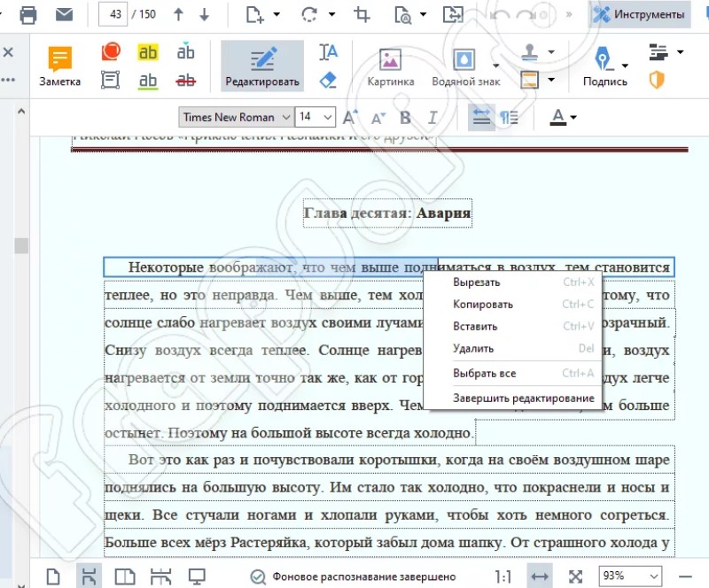The width and height of the screenshot is (709, 588).
Task: Choose Копировать from the context menu
Action: (x=483, y=305)
